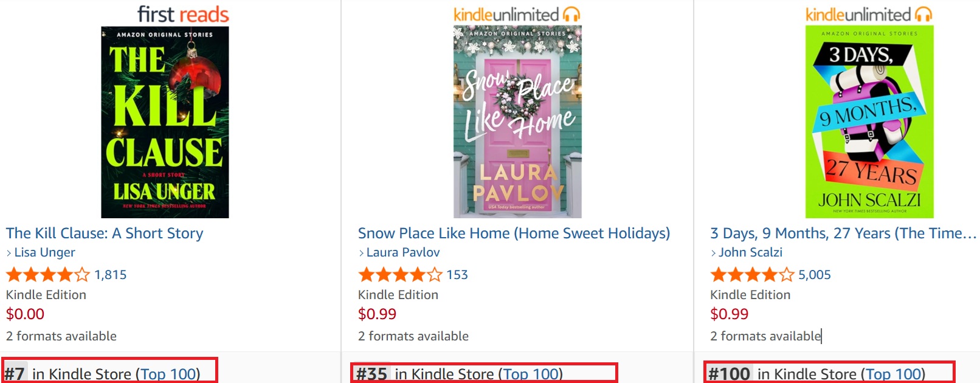View the 153 ratings for Snow Place
The image size is (980, 383).
[457, 275]
